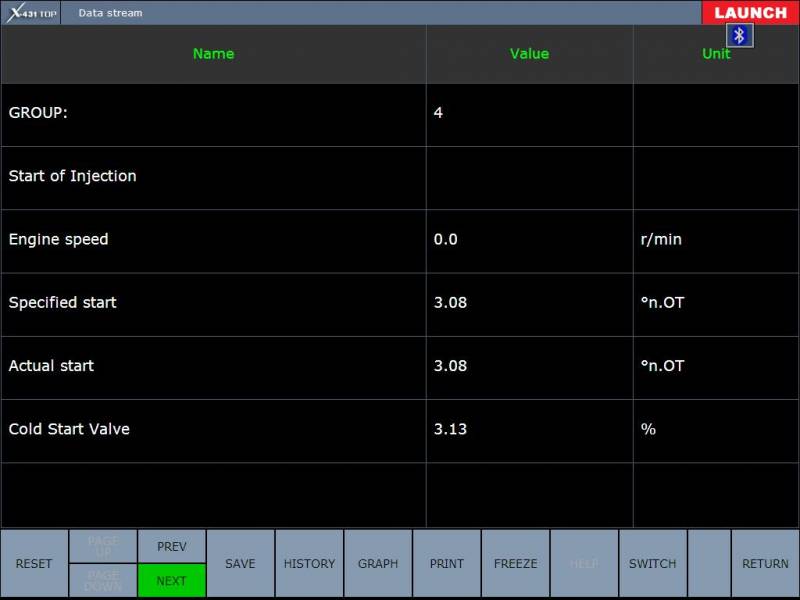
Task: Select the Cold Start Valve row
Action: 213,429
